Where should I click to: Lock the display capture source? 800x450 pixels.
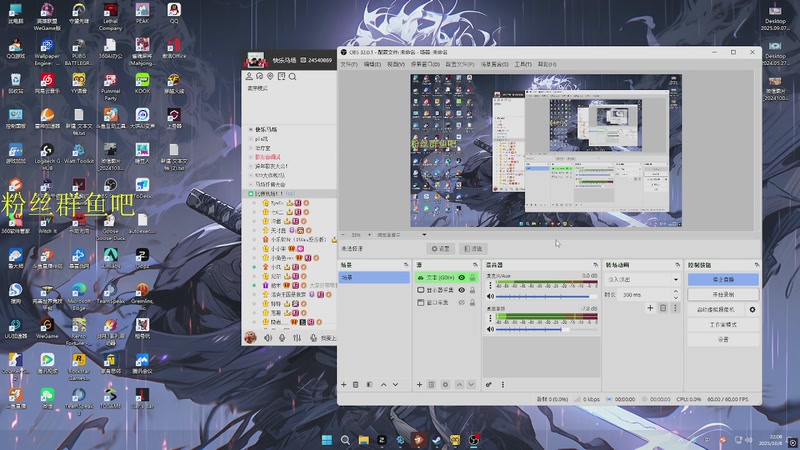coord(472,290)
